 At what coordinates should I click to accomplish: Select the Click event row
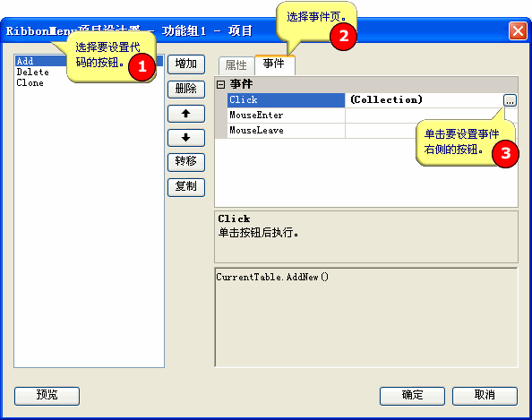pyautogui.click(x=365, y=100)
